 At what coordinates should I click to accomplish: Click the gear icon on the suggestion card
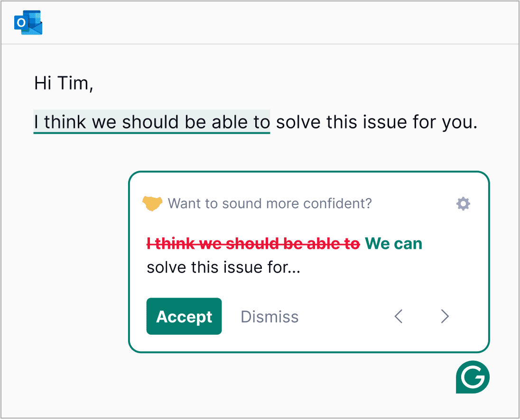463,203
